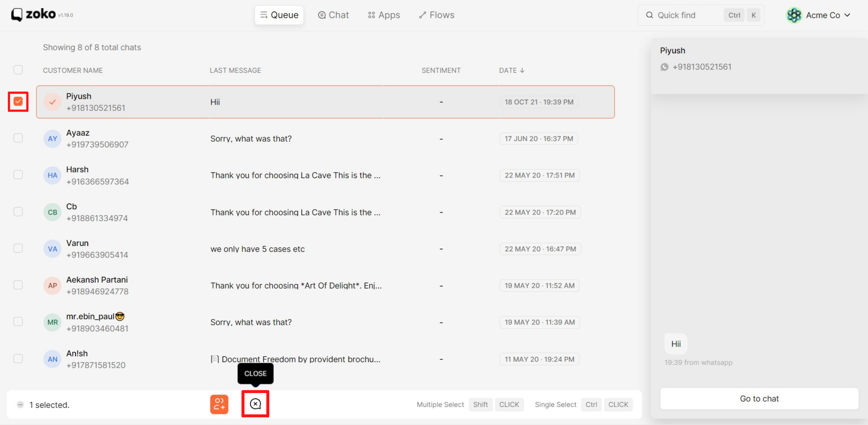This screenshot has height=425, width=868.
Task: Click the '1 selected.' status text
Action: coord(49,405)
